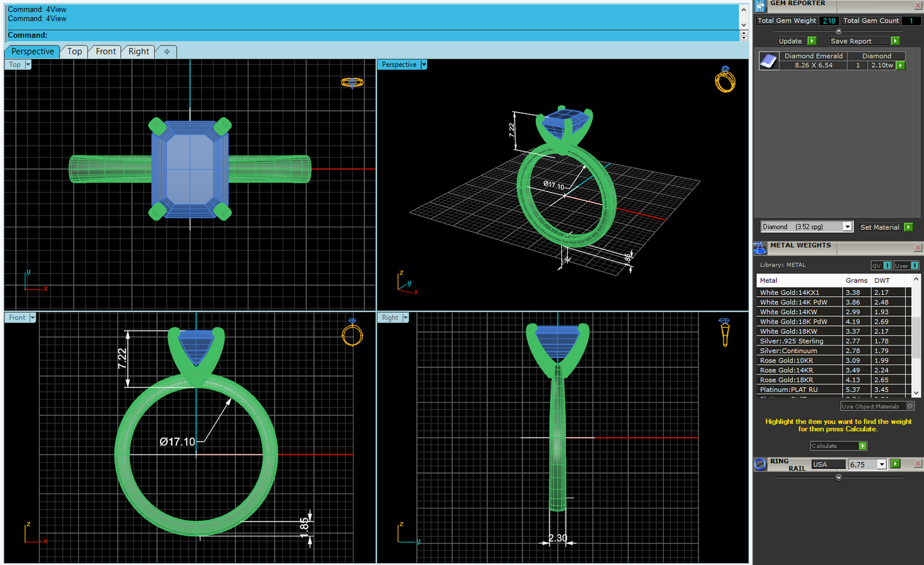Toggle the User library switch
Image resolution: width=924 pixels, height=565 pixels.
point(906,266)
